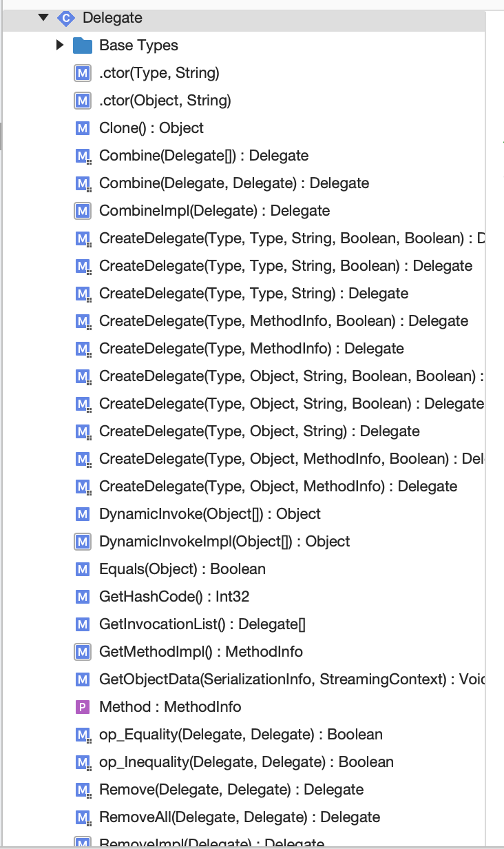Select GetMethodImpl() : MethodInfo
The width and height of the screenshot is (504, 849).
point(201,652)
